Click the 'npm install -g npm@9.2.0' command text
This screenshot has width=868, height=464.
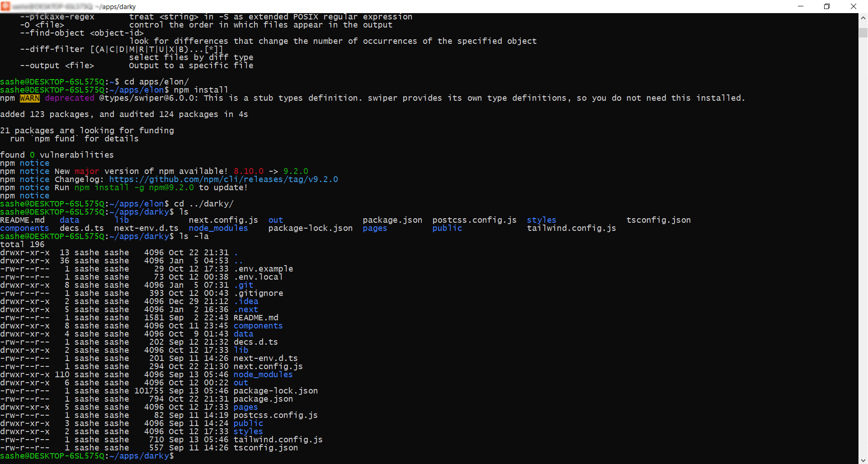[x=134, y=187]
